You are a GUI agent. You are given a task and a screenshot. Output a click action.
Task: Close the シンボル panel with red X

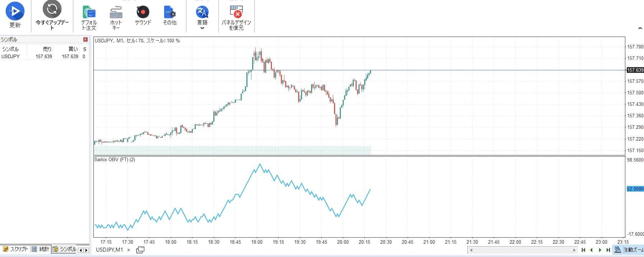click(85, 39)
